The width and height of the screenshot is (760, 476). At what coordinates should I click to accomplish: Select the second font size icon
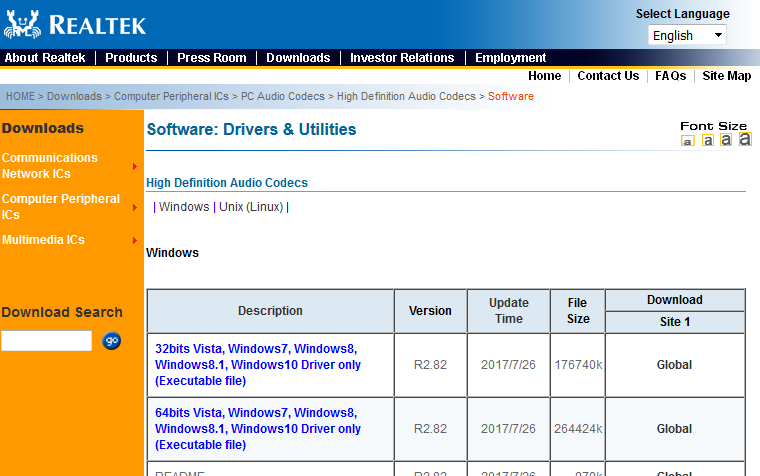click(x=708, y=141)
